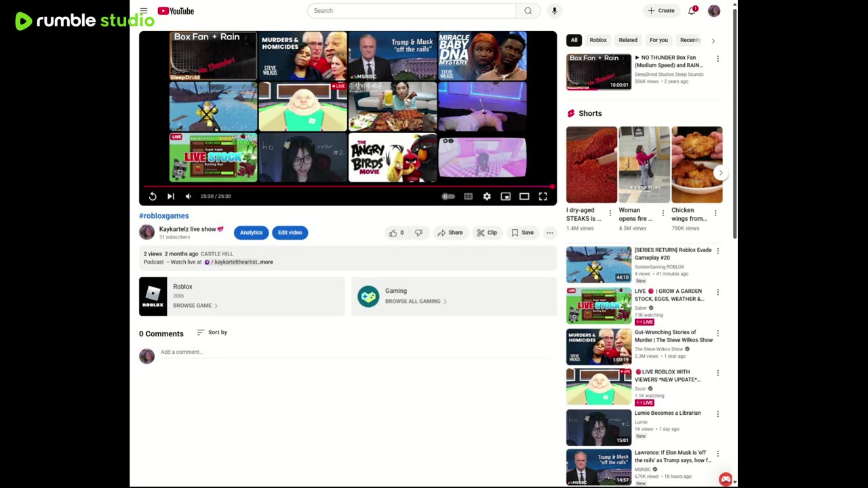Toggle theater mode
Screen dimensions: 868x488
tap(524, 197)
